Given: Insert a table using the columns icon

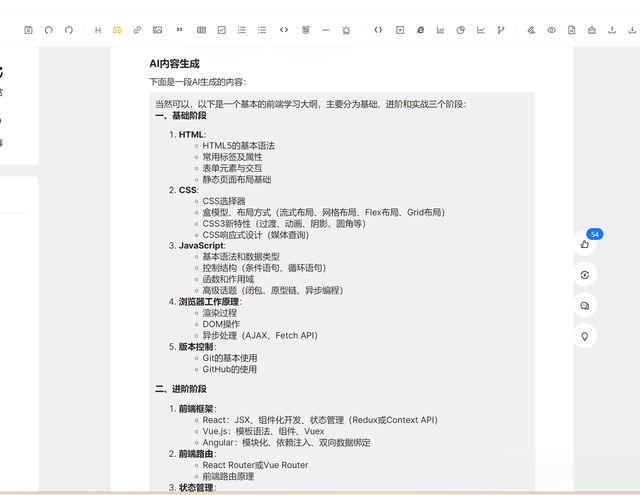Looking at the screenshot, I should [x=201, y=30].
